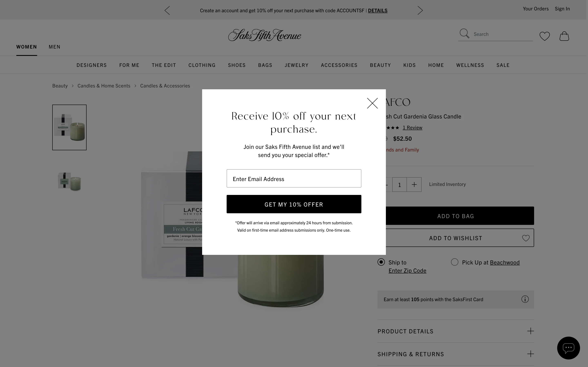Click the search magnifier icon

(464, 33)
